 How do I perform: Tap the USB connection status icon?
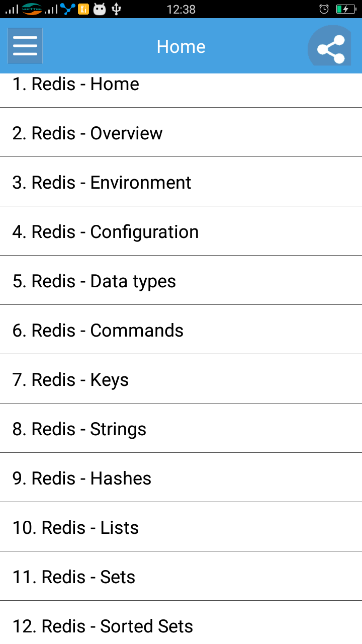point(116,9)
